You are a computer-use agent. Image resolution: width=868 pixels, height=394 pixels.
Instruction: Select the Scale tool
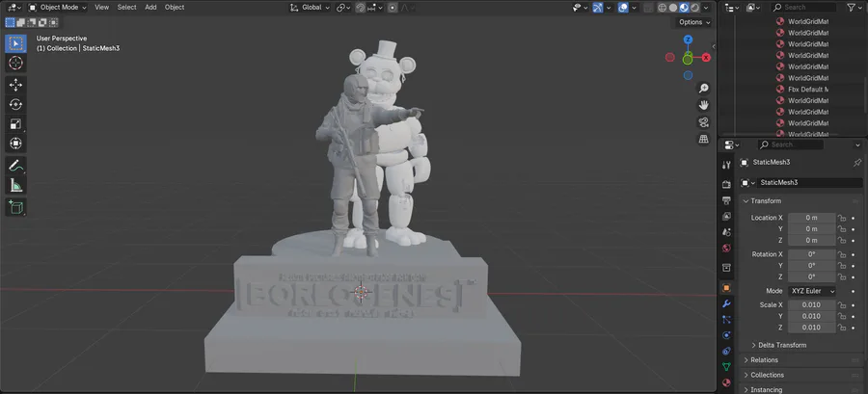tap(16, 124)
